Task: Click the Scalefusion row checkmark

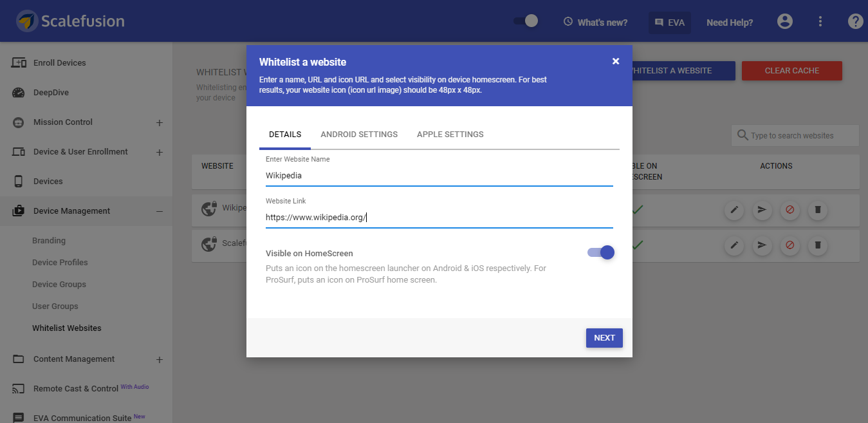Action: click(637, 245)
